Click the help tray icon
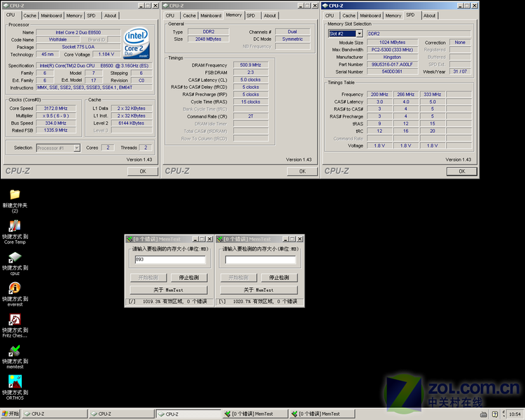Image resolution: width=525 pixels, height=420 pixels. (x=495, y=414)
